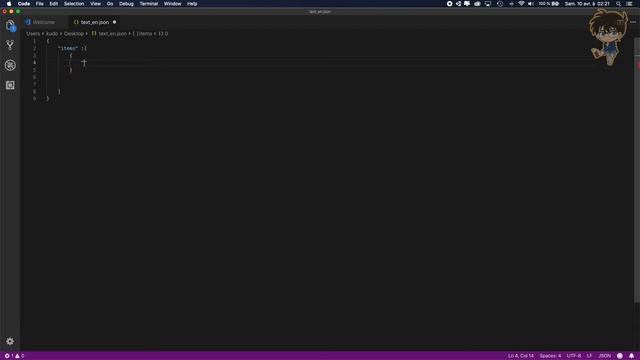Screen dimensions: 640x360
Task: Click the AirPlay display menu bar icon
Action: (488, 4)
